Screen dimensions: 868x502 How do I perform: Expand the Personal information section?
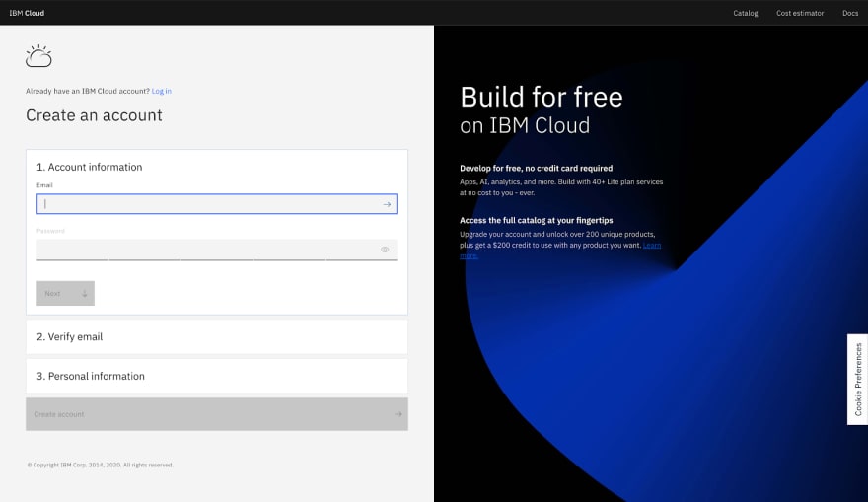tap(217, 376)
